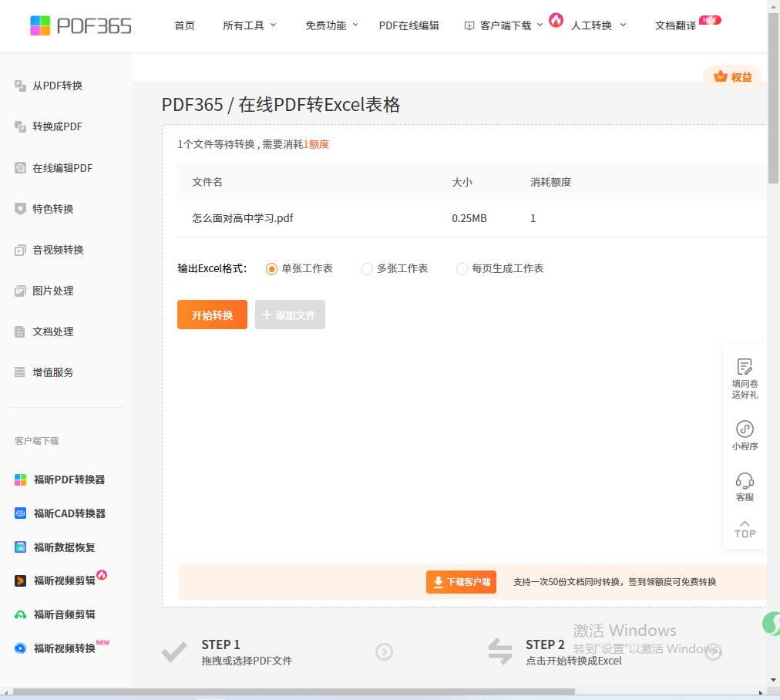Open 客服 customer service headset icon
This screenshot has height=700, width=780.
745,480
